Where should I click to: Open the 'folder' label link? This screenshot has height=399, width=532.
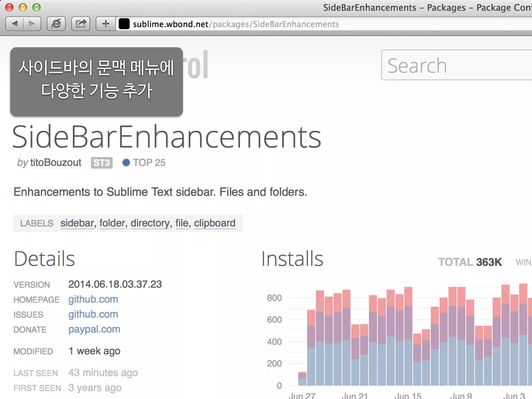(x=112, y=223)
